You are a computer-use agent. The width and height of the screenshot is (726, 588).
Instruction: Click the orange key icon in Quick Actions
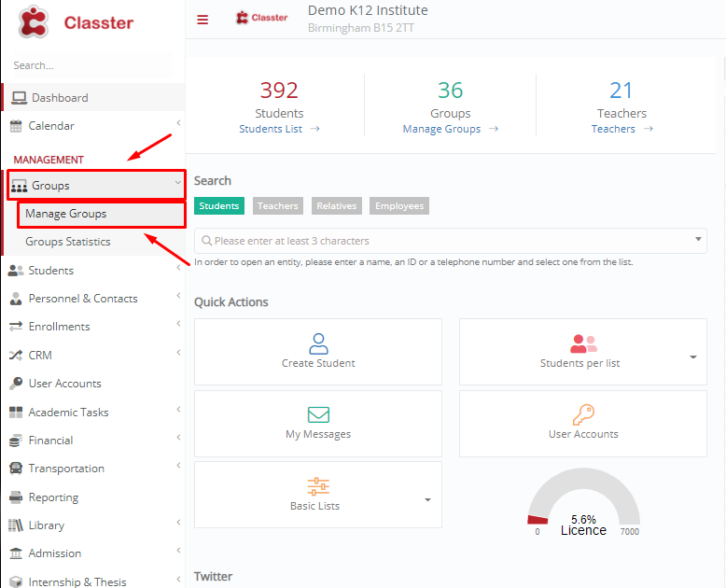click(x=583, y=414)
